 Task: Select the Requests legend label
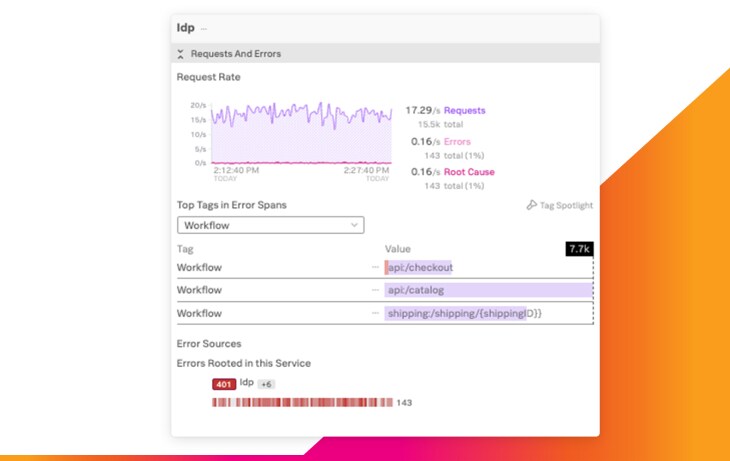464,110
